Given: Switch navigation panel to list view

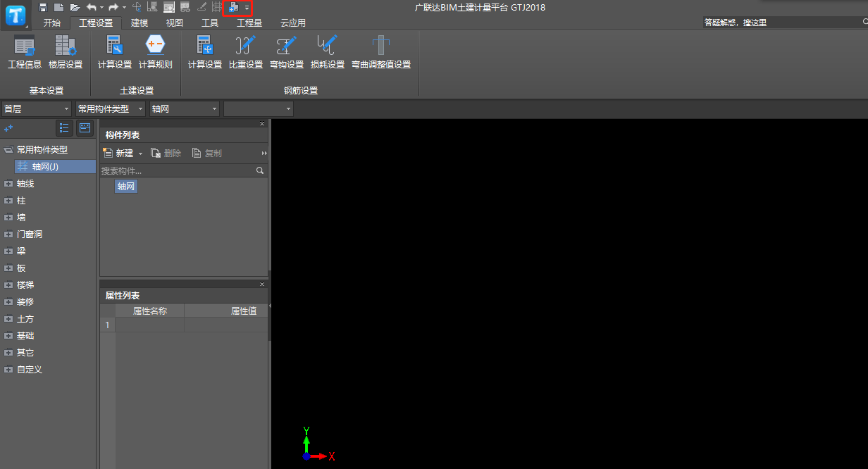Looking at the screenshot, I should (64, 128).
